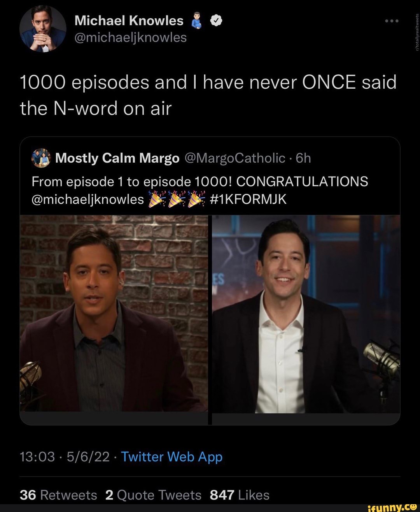Open the right photo with white shirt
The width and height of the screenshot is (420, 512).
306,314
